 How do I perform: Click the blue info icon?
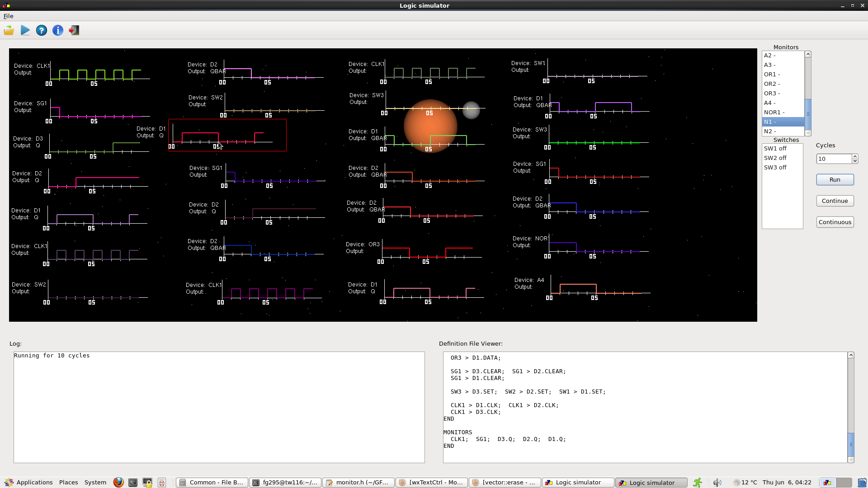58,30
